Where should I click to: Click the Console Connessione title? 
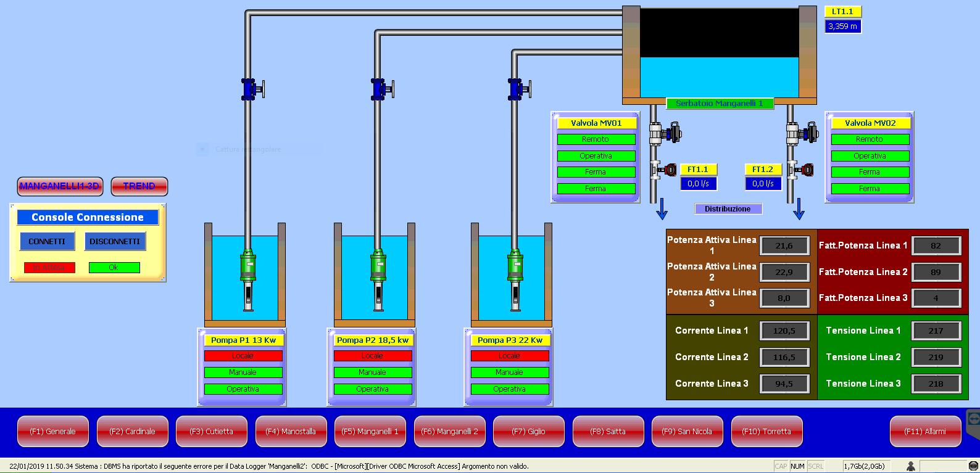88,217
